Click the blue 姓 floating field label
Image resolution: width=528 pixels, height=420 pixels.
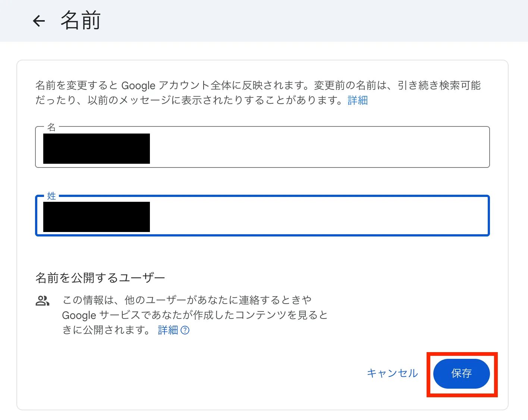coord(51,196)
